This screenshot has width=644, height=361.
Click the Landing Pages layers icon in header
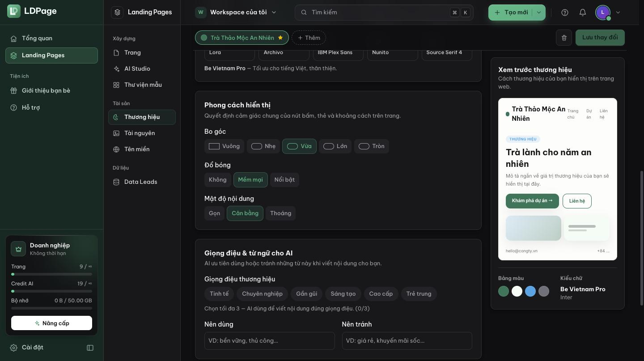117,12
